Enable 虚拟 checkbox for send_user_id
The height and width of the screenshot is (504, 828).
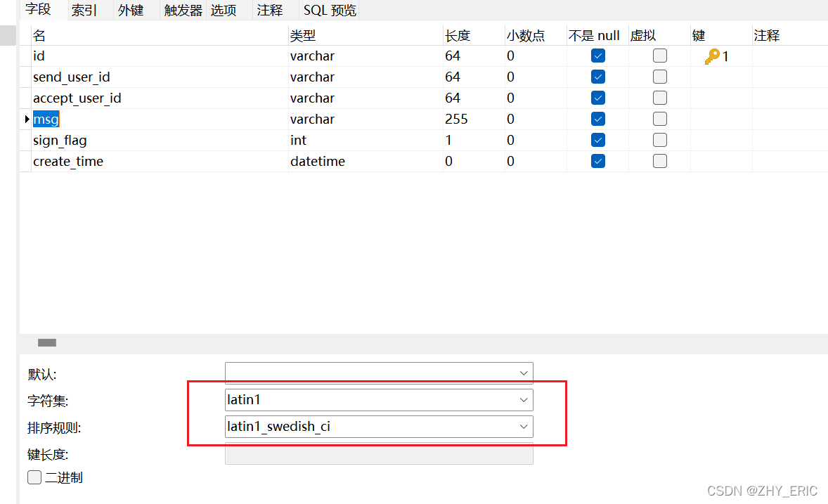click(659, 77)
